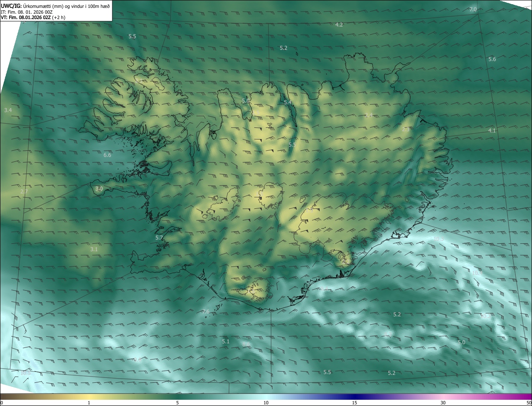
Task: Select the color scale tick labeled 5
Action: click(177, 403)
